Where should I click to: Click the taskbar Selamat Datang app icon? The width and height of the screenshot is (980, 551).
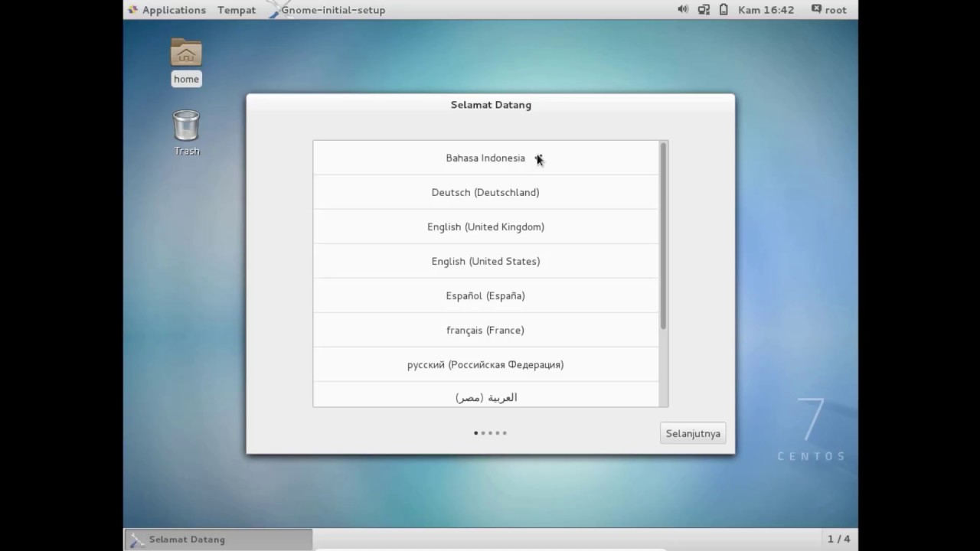coord(136,540)
